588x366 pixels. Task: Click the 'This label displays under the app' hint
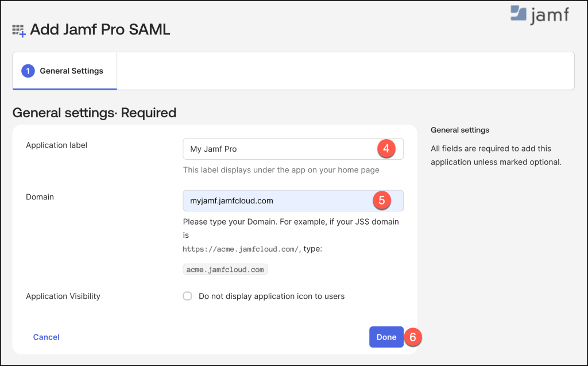[281, 170]
